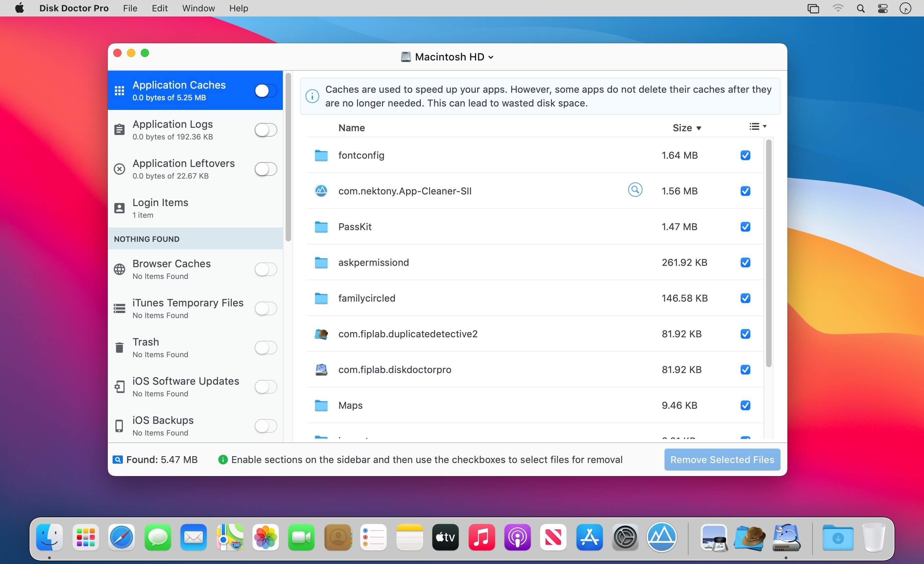Click the Size column sort arrow
The width and height of the screenshot is (924, 564).
pyautogui.click(x=698, y=128)
